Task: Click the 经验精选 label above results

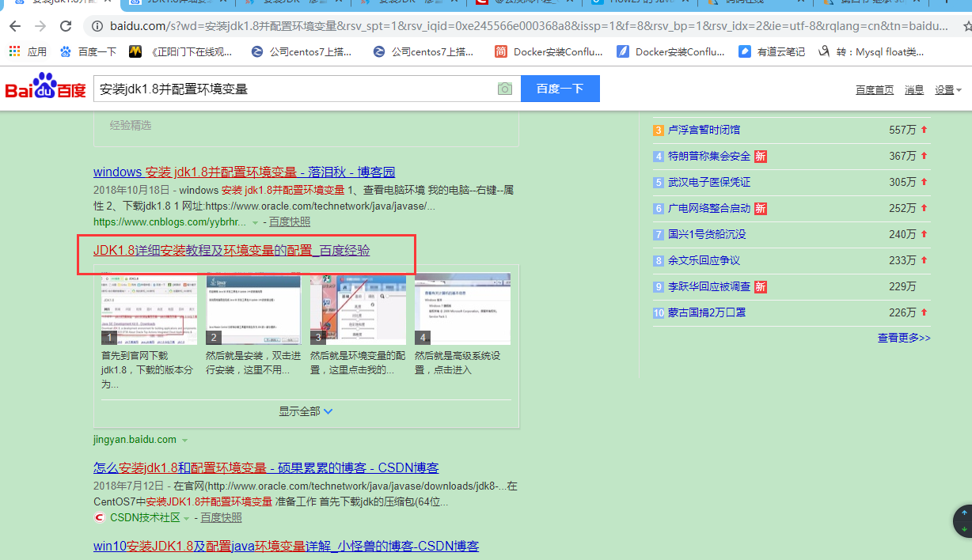Action: [x=131, y=125]
